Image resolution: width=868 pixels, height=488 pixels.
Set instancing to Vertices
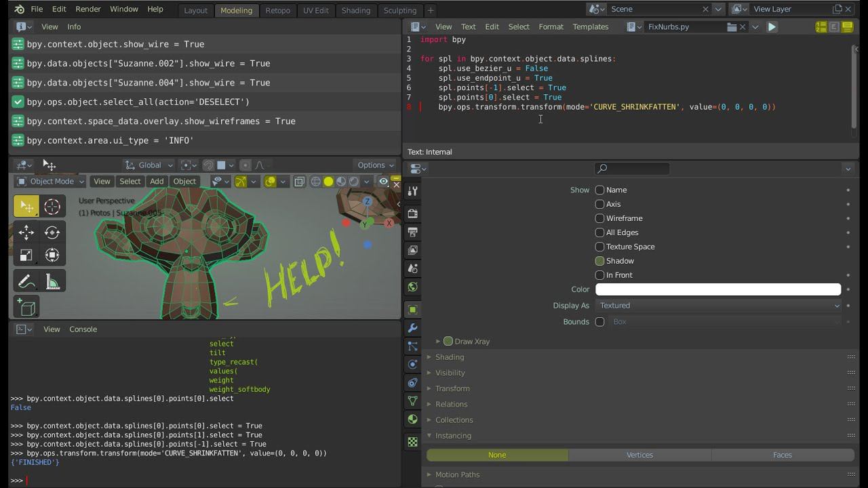click(640, 455)
